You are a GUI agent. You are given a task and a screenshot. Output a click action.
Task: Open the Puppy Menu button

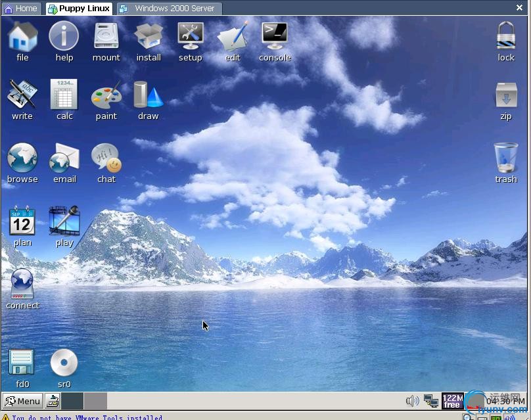(23, 401)
